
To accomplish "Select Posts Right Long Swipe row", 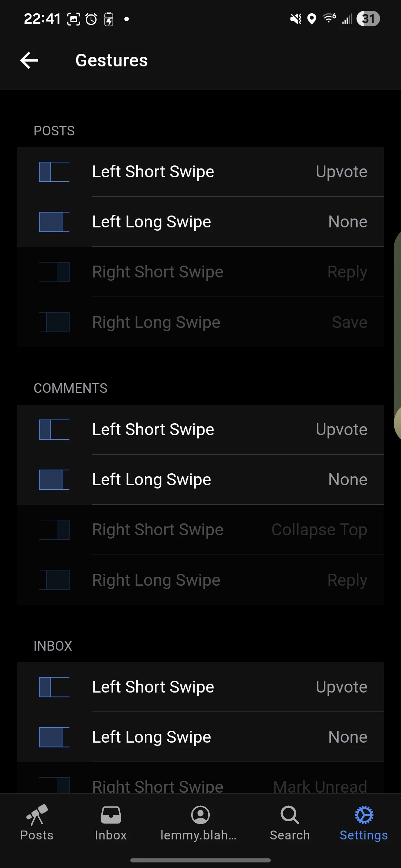I will (x=200, y=322).
